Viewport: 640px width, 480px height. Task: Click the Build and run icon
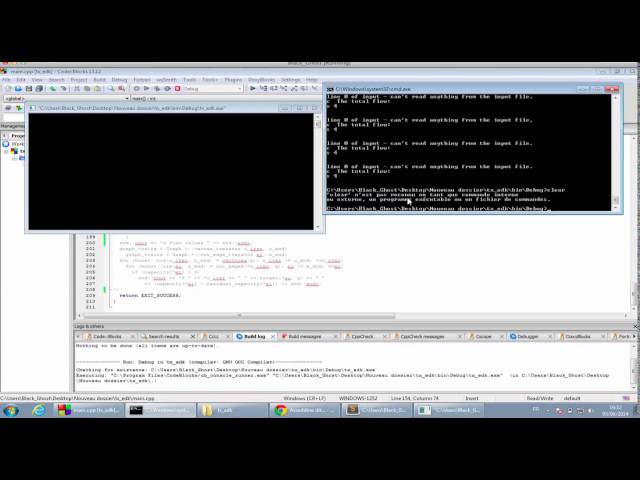click(x=157, y=89)
